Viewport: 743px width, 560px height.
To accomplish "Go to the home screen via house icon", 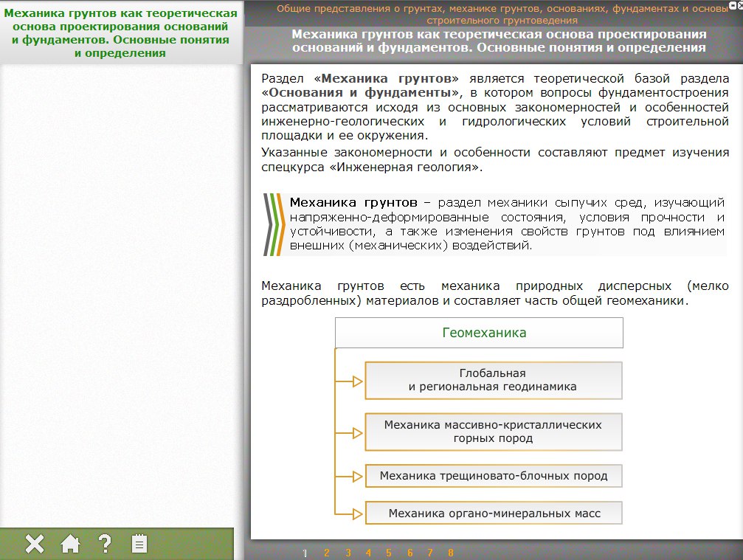I will (x=70, y=545).
